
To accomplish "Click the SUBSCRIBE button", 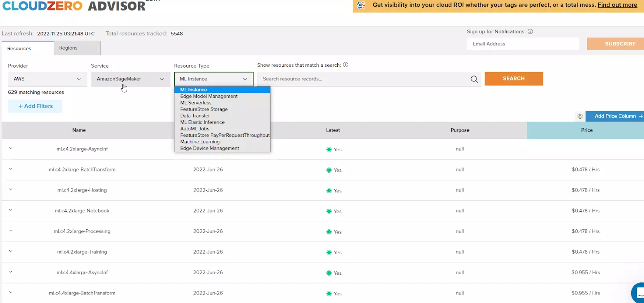I will tap(615, 43).
